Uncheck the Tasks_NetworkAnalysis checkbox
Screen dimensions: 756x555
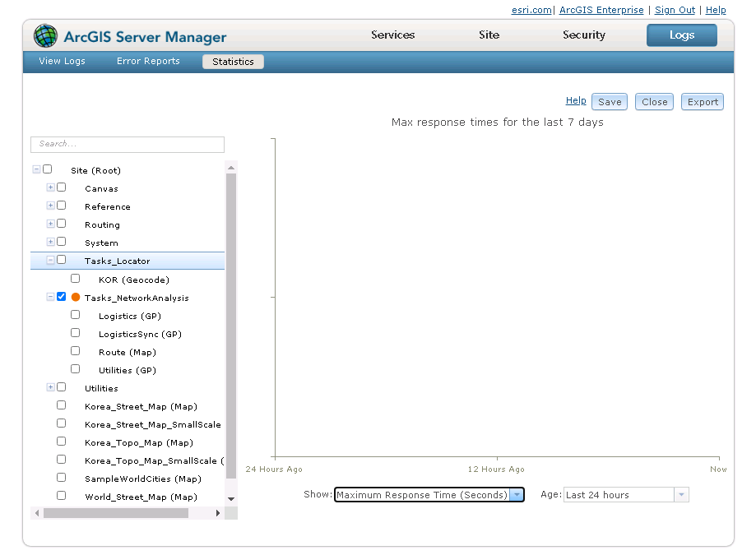tap(61, 297)
